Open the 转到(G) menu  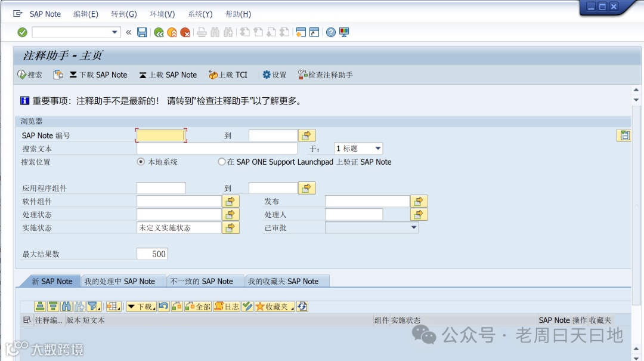pos(123,14)
